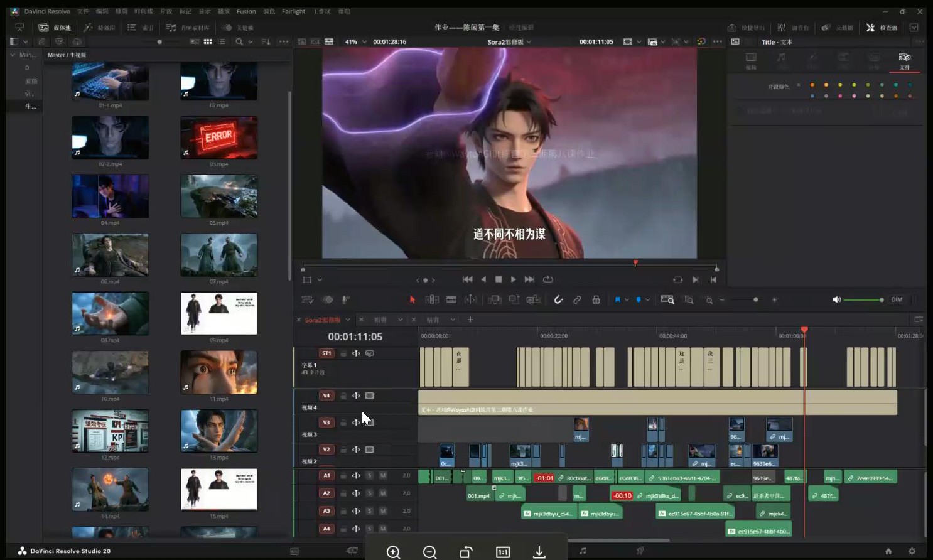Select the red arrow Selection Mode tool
The height and width of the screenshot is (560, 933).
(x=413, y=300)
